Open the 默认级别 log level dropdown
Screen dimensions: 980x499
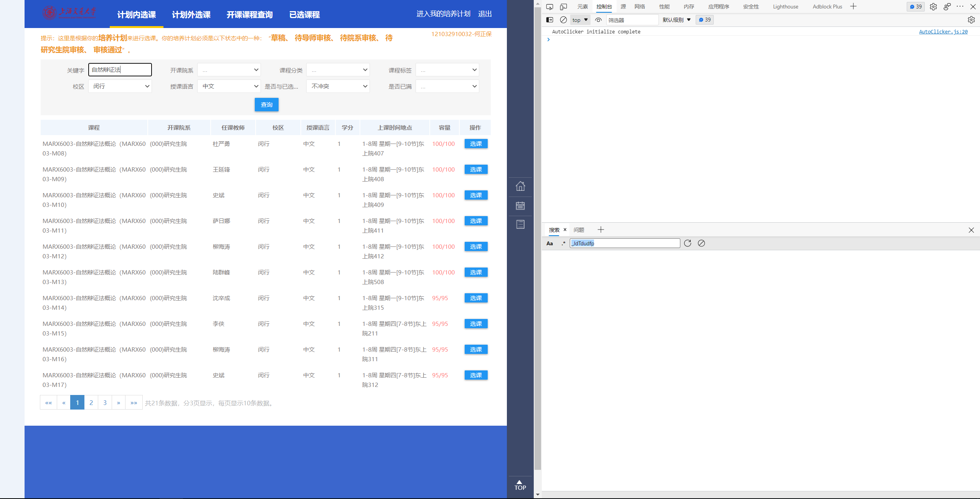[x=676, y=20]
